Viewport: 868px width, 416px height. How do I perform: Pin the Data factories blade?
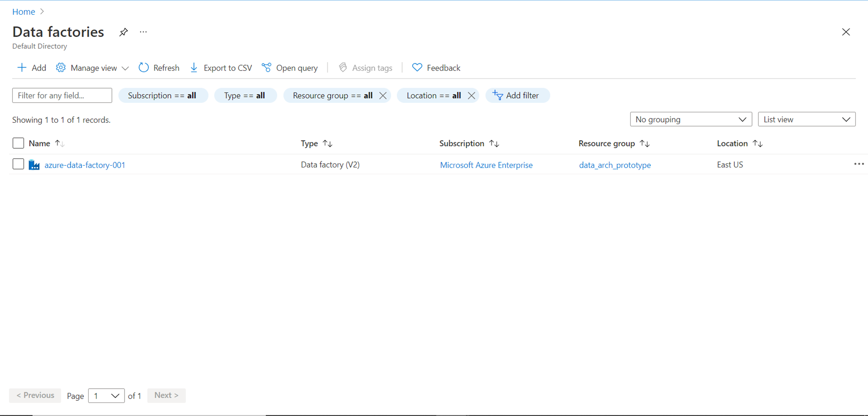[x=124, y=32]
